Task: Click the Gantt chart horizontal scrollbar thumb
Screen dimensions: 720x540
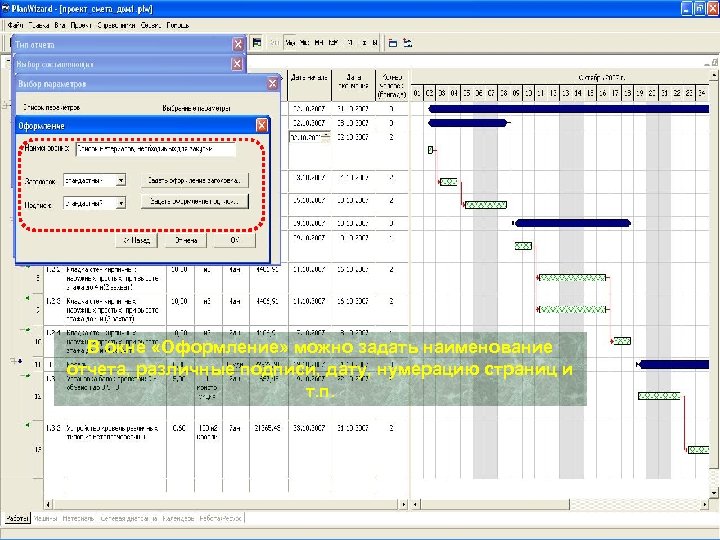Action: click(x=495, y=504)
